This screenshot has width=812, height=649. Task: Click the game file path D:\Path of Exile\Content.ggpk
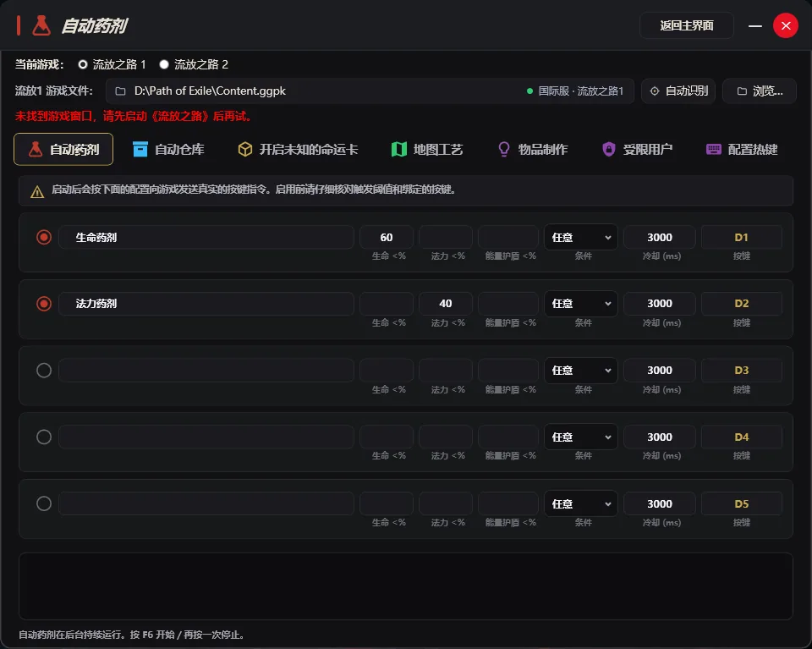tap(210, 91)
